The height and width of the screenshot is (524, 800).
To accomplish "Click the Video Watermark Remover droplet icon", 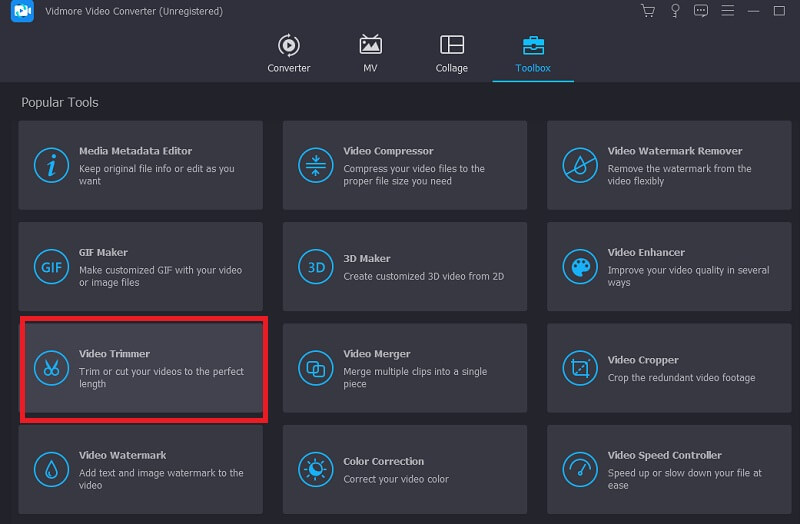I will click(580, 166).
